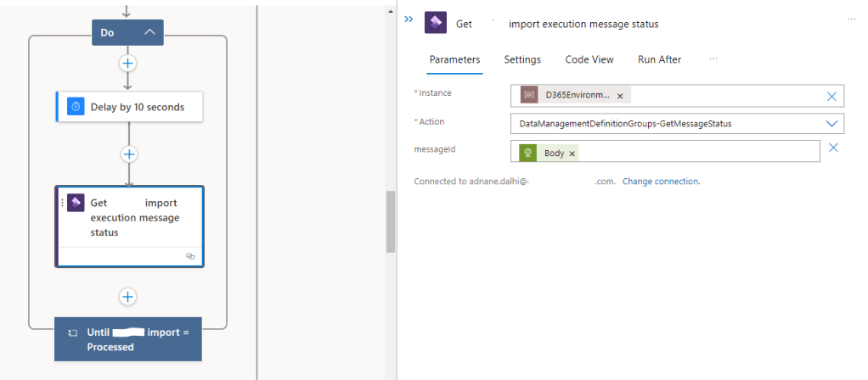Click the plus button above Until block
Viewport: 868px width, 380px height.
(x=128, y=297)
